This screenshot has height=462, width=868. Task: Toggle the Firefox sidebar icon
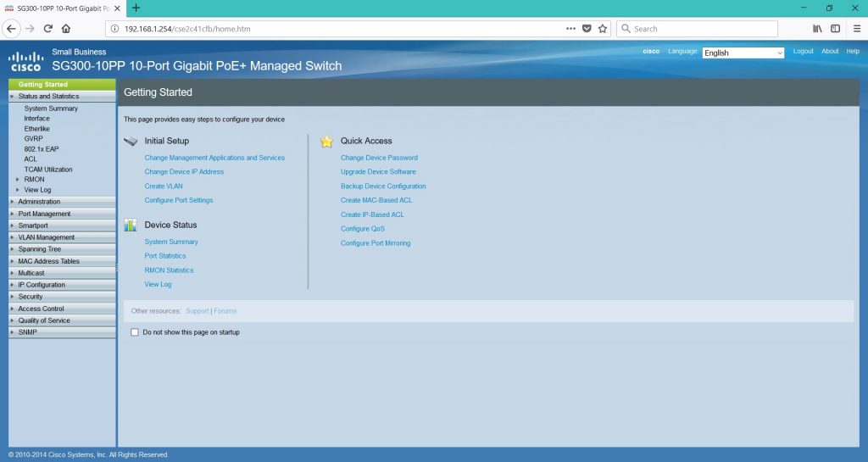coord(835,29)
